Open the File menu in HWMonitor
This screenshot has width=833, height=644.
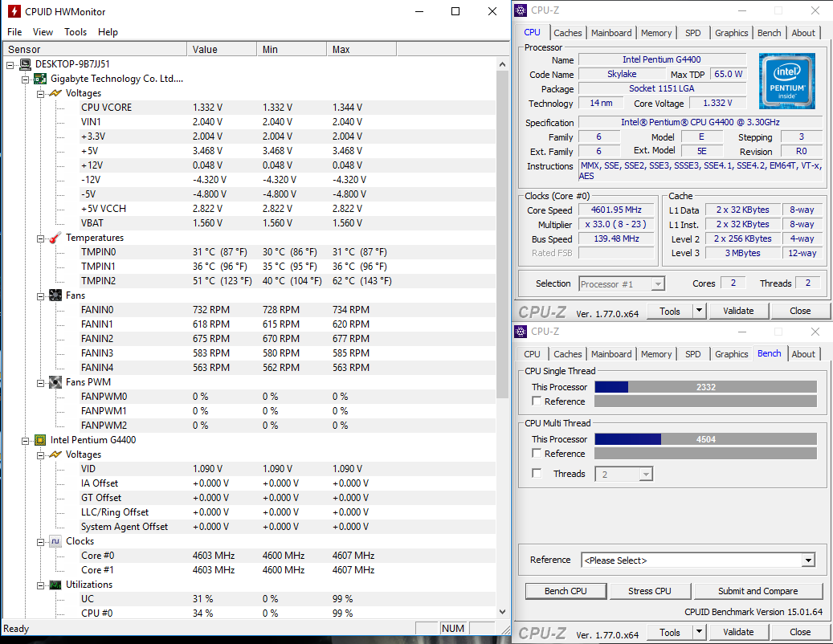(x=14, y=32)
